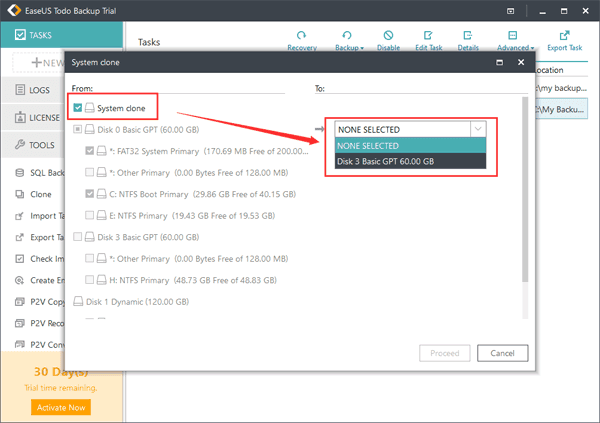Open the Backup toolbar dropdown
The width and height of the screenshot is (600, 423).
click(x=349, y=41)
